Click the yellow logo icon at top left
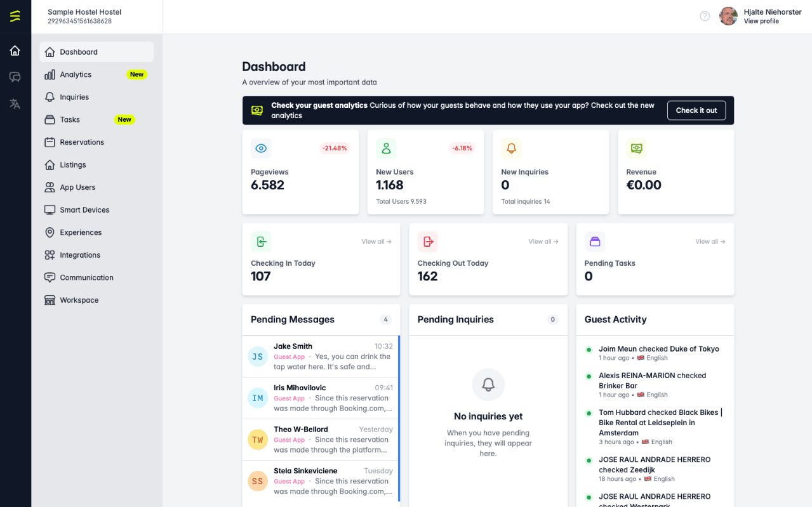 [x=15, y=16]
